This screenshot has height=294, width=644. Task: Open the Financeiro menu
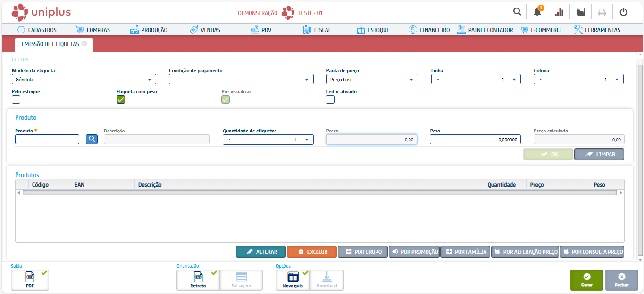point(429,30)
